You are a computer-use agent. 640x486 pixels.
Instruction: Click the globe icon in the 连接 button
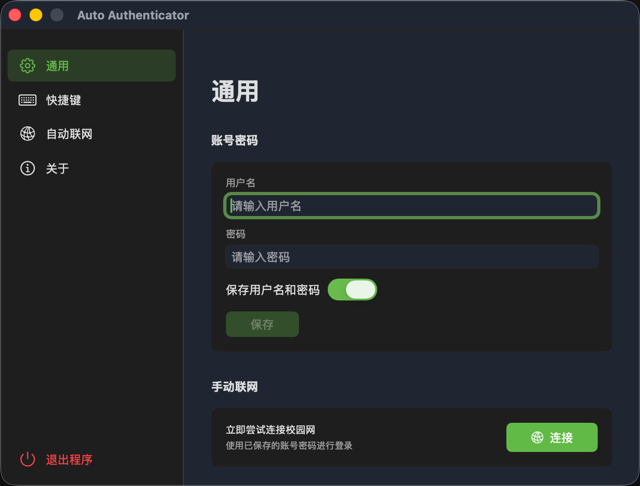pos(537,437)
